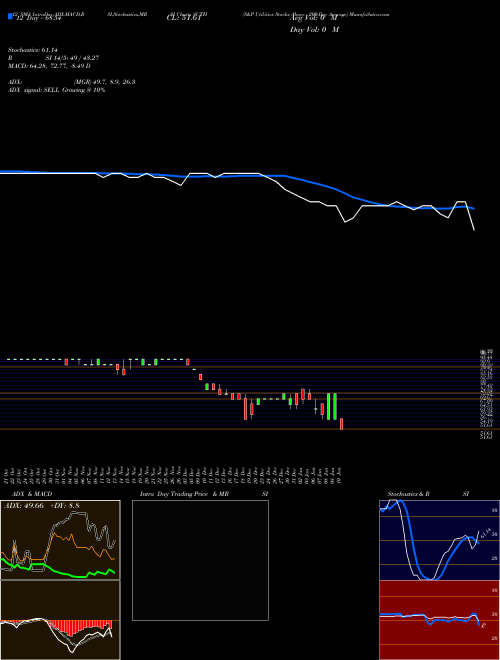Click the 'ADX: 49.66 +DY: 8.8' readout
The width and height of the screenshot is (500, 660).
point(42,506)
